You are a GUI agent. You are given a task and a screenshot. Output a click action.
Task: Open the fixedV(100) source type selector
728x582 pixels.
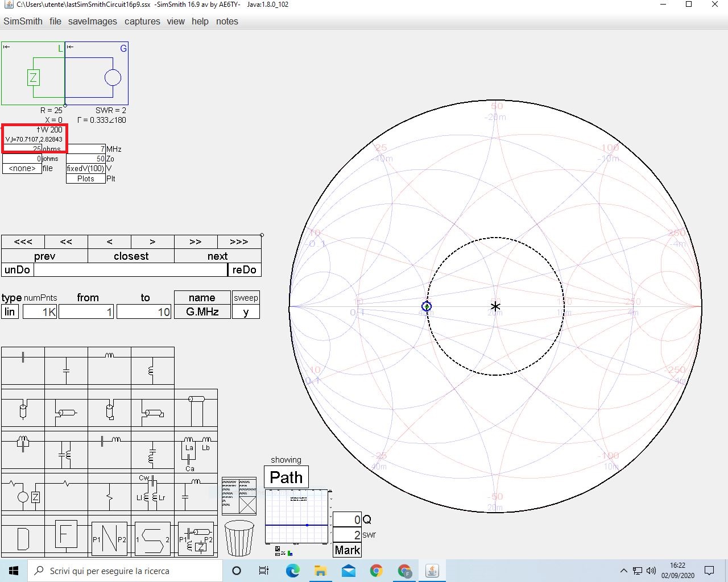[x=86, y=168]
